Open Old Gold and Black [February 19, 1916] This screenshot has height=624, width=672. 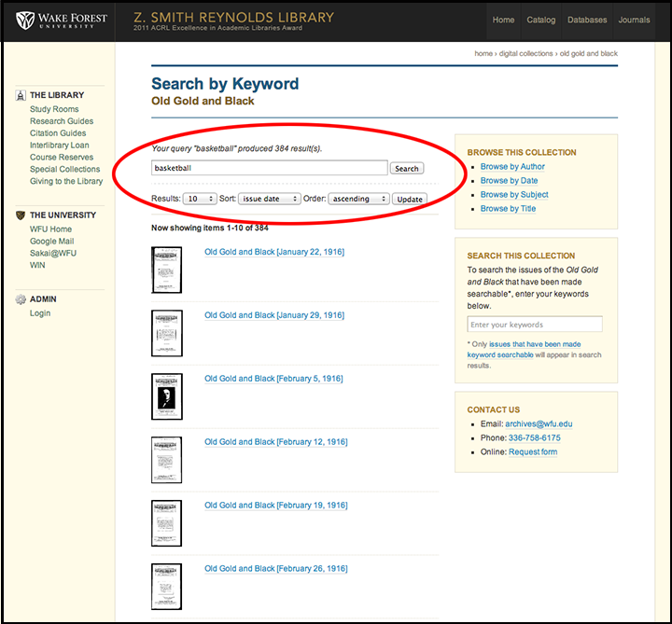tap(276, 506)
